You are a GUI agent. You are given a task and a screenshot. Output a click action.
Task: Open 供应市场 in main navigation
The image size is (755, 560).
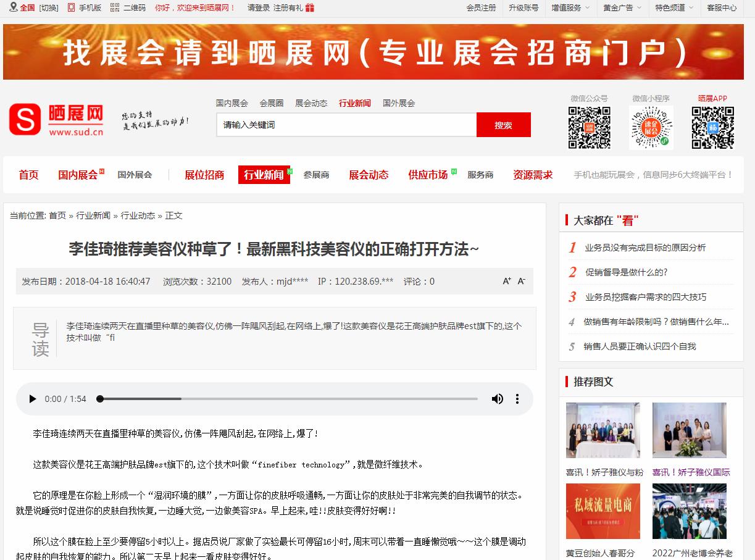pyautogui.click(x=428, y=175)
